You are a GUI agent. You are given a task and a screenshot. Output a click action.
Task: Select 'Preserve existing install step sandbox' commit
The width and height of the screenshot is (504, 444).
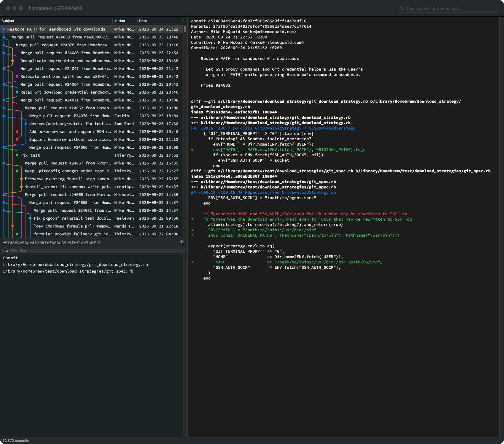tap(91, 179)
